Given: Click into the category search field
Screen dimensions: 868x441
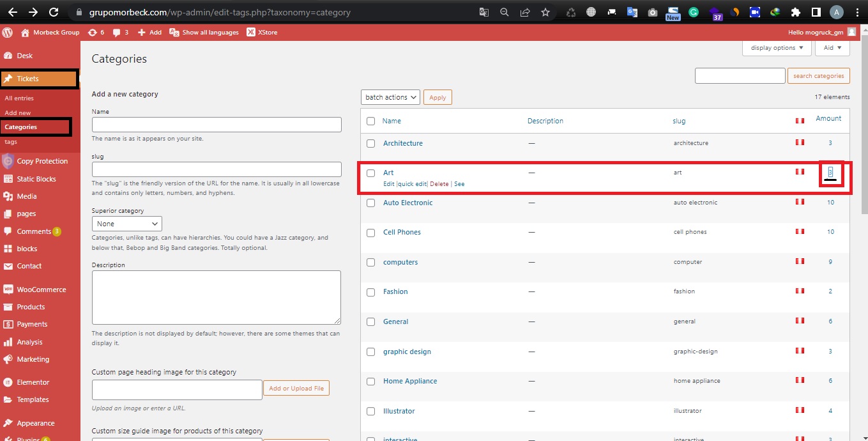Looking at the screenshot, I should tap(740, 76).
